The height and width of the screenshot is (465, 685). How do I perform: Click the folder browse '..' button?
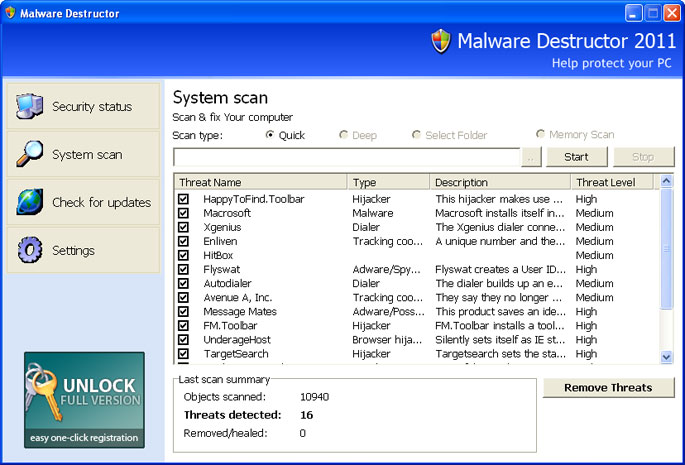tap(531, 157)
